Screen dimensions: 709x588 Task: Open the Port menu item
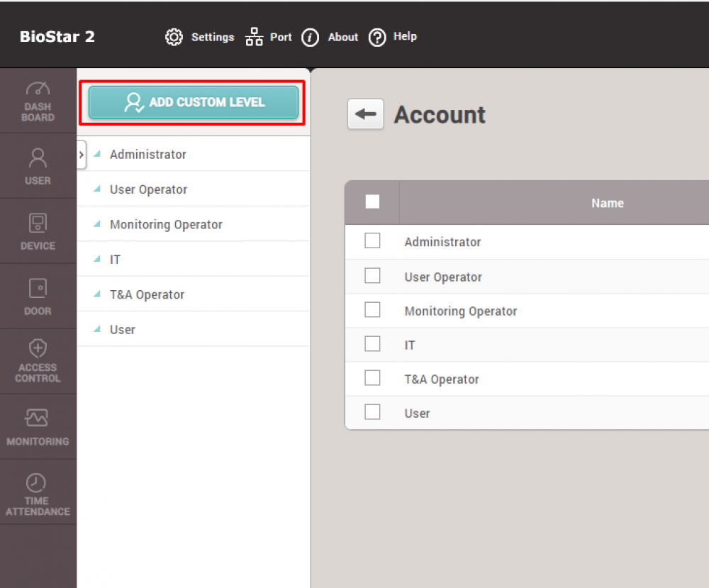point(269,37)
